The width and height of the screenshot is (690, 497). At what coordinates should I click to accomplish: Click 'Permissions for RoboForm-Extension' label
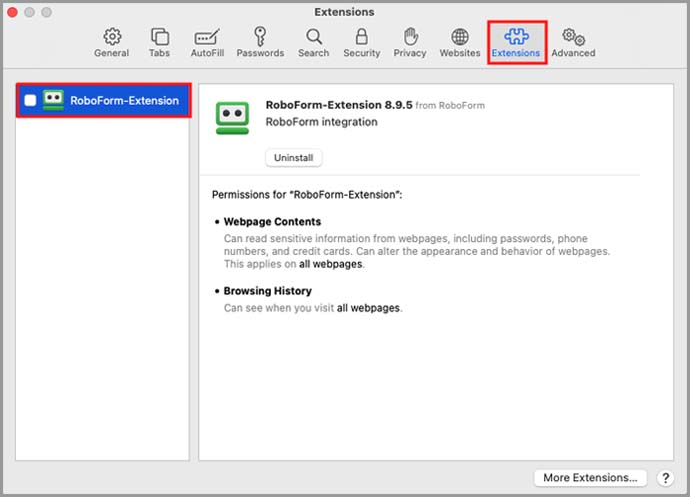[307, 195]
